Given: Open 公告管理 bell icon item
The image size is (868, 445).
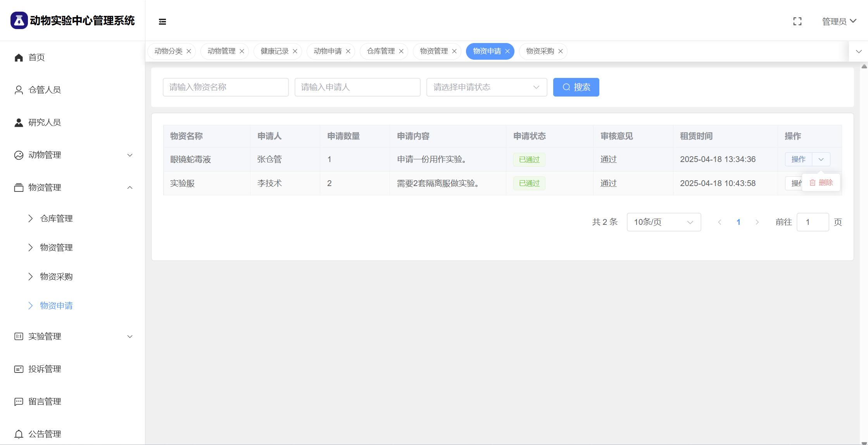Looking at the screenshot, I should tap(19, 434).
